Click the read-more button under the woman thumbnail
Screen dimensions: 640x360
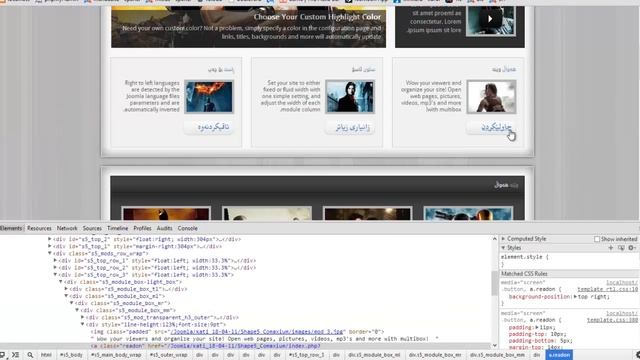[491, 127]
